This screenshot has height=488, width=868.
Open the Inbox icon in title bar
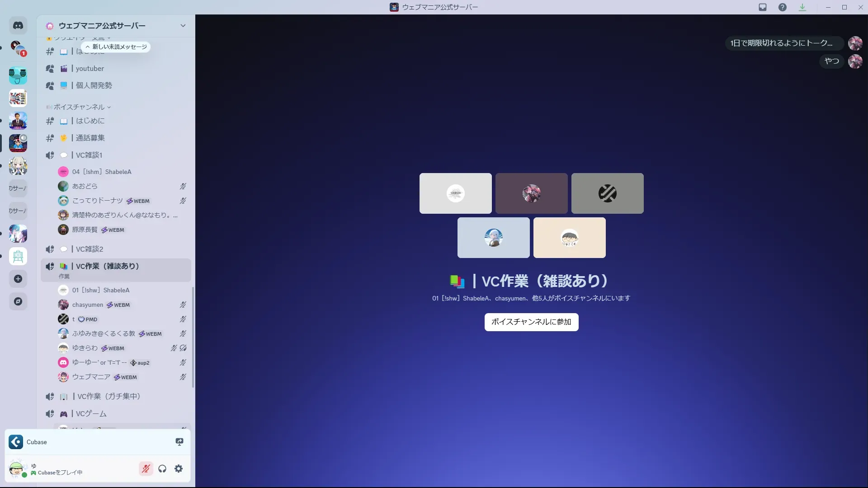pos(763,7)
